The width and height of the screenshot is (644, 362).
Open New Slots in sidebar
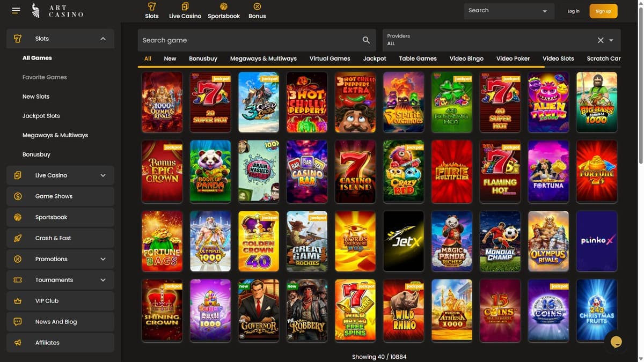point(36,97)
